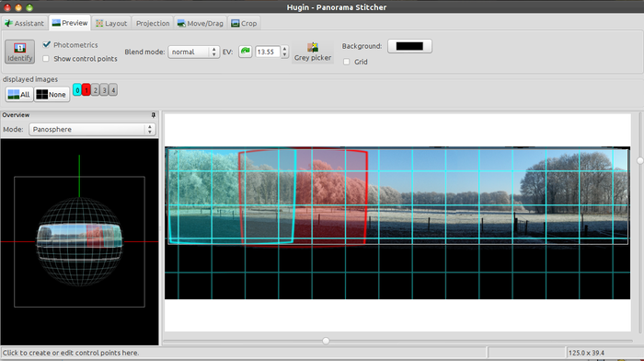
Task: Click the vertical field of view slider handle
Action: point(640,161)
